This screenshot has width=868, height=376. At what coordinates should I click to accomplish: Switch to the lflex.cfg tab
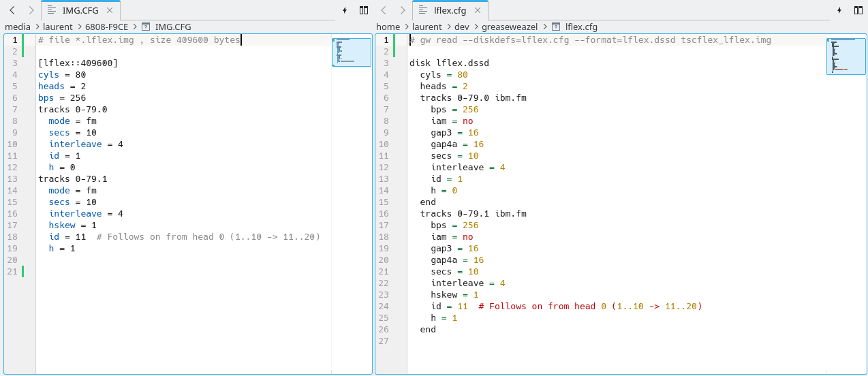(x=450, y=10)
